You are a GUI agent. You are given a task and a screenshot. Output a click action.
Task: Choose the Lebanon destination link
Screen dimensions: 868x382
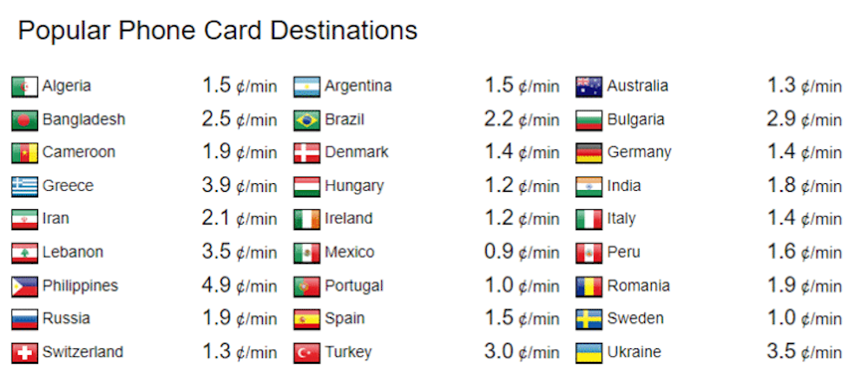tap(73, 253)
